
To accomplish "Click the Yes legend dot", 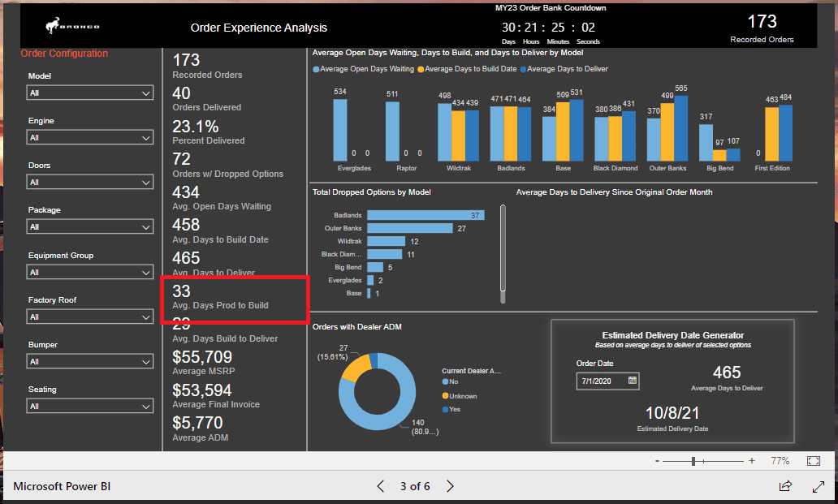I will click(445, 410).
